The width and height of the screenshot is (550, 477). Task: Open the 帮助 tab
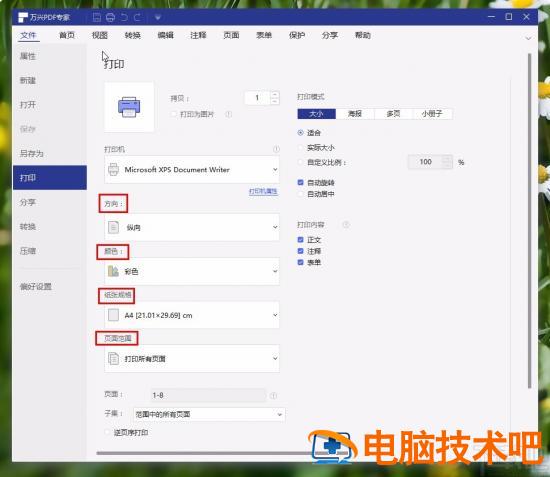coord(363,35)
